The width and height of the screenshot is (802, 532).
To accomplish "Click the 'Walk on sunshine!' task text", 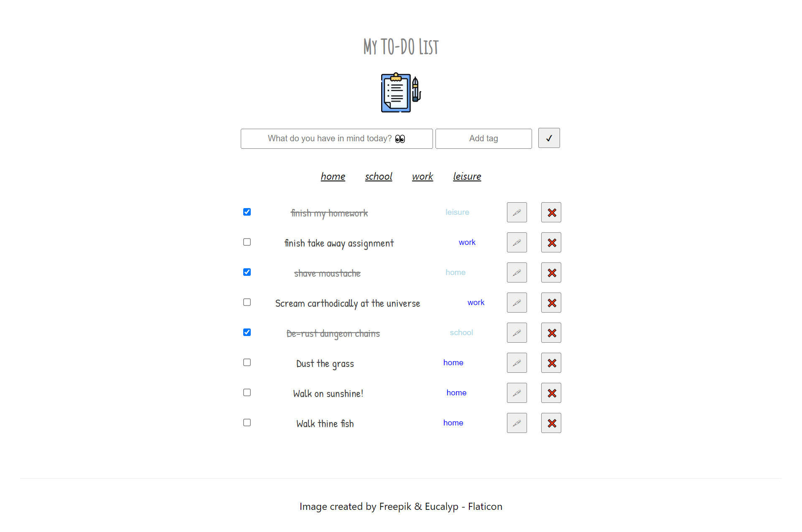I will coord(328,394).
